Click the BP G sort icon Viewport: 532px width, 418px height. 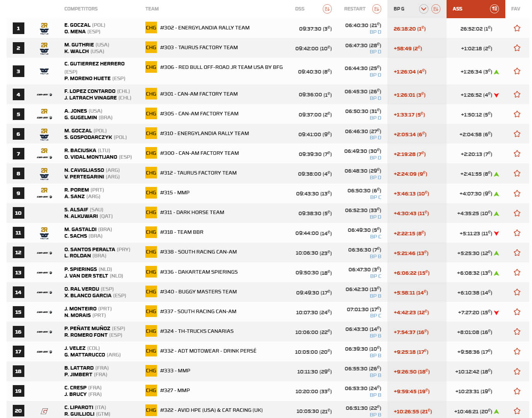436,9
